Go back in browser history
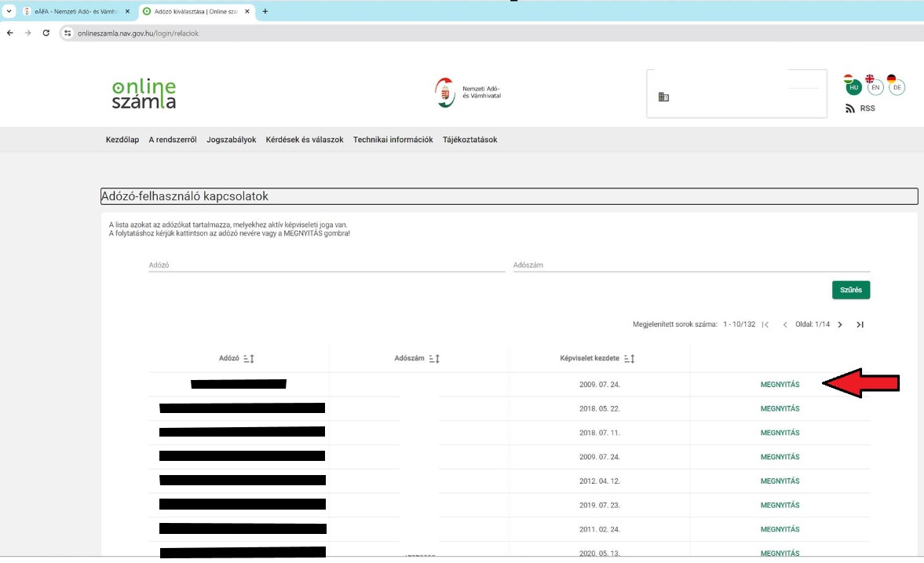924x563 pixels. (10, 33)
